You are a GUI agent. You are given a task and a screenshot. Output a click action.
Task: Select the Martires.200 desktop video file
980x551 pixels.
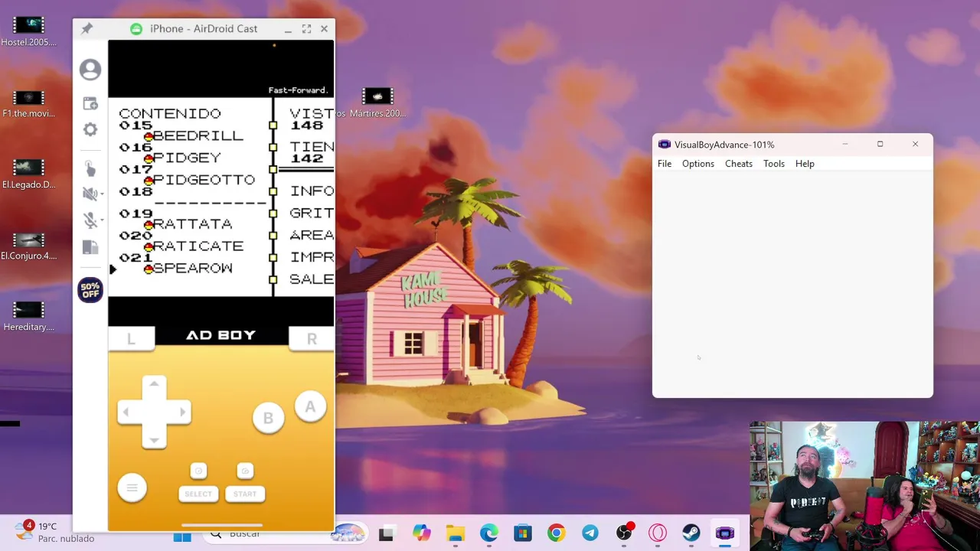point(377,103)
